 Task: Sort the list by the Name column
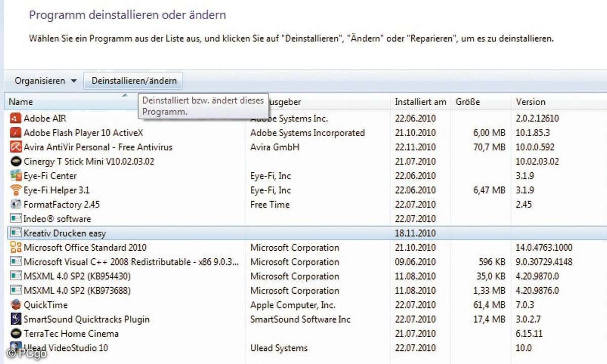click(x=21, y=102)
